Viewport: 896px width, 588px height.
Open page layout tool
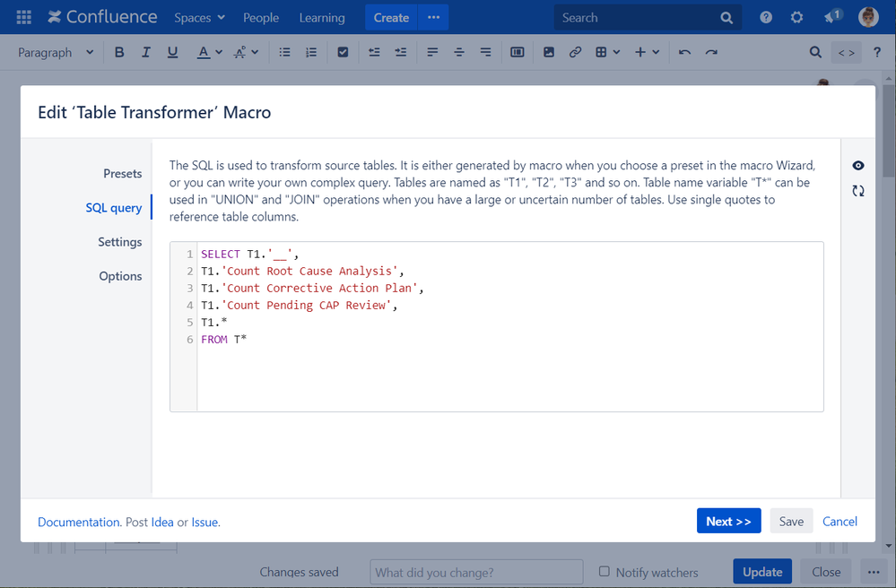pyautogui.click(x=518, y=53)
